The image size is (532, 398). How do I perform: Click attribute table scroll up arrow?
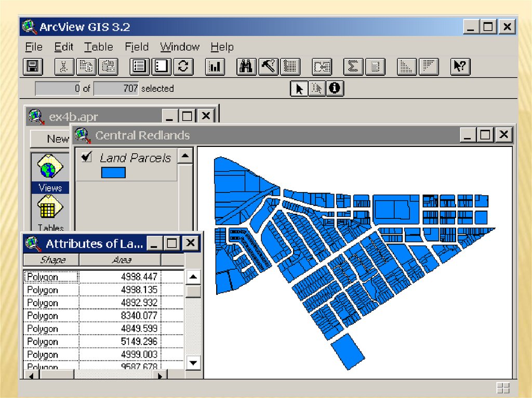193,277
